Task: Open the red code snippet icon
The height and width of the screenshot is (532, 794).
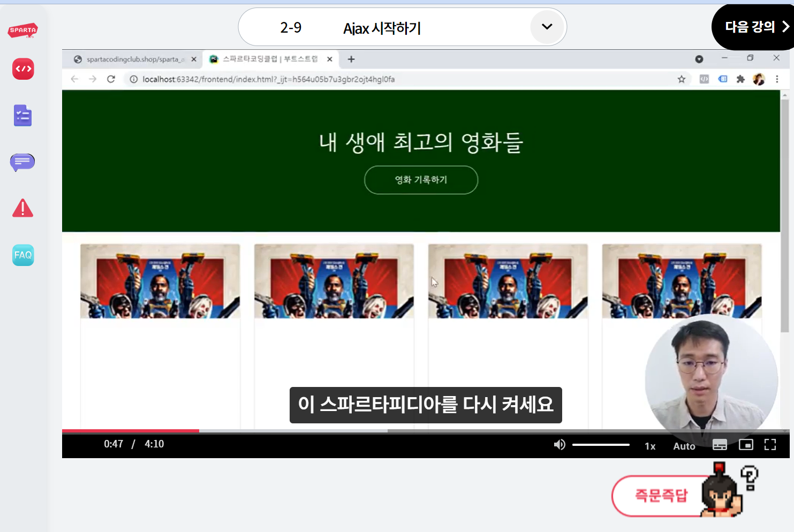Action: point(23,69)
